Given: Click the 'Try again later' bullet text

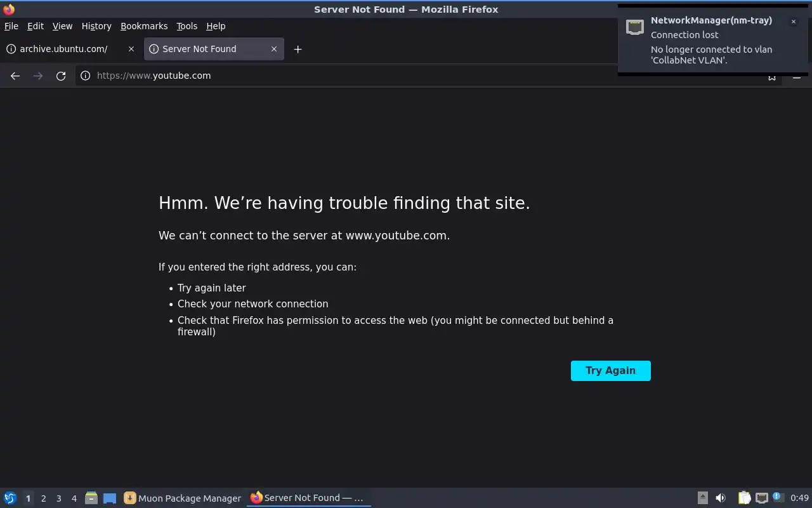Looking at the screenshot, I should coord(212,288).
